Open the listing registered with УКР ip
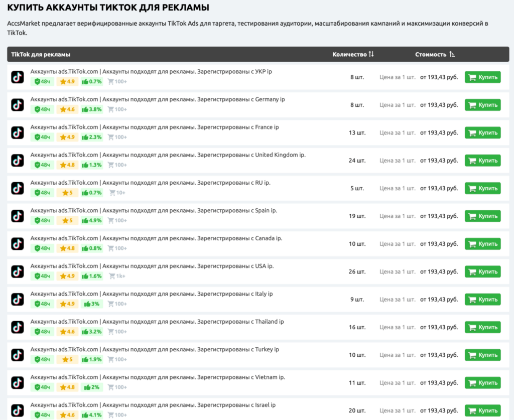This screenshot has width=514, height=420. (151, 71)
